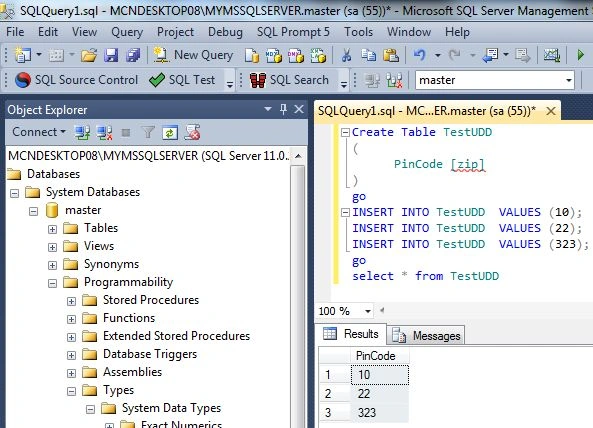
Task: Click the New Query button
Action: (193, 55)
